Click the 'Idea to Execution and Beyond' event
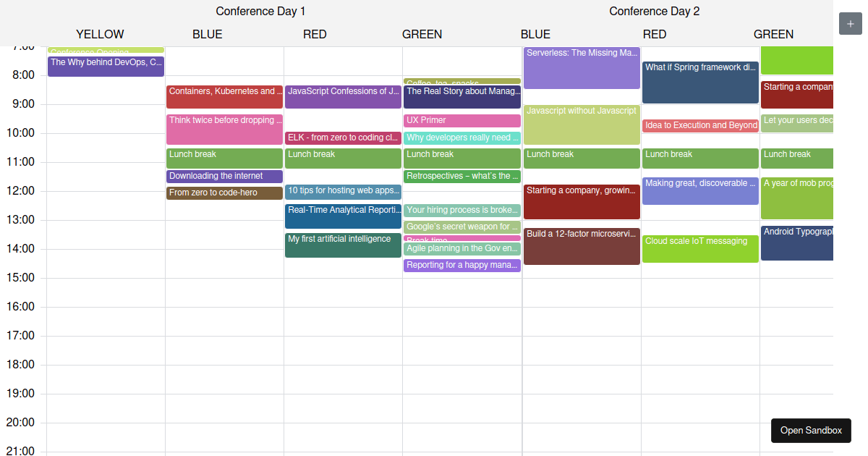The width and height of the screenshot is (868, 456). pyautogui.click(x=700, y=125)
